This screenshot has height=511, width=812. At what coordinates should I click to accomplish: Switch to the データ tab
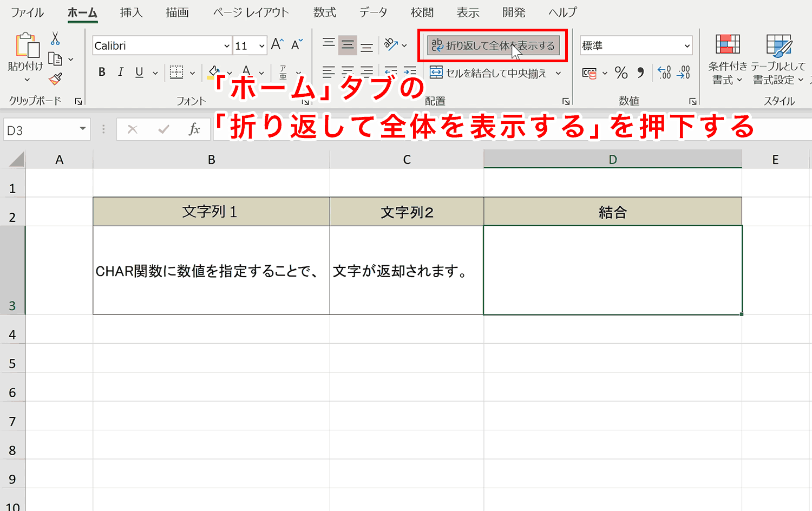[x=373, y=12]
